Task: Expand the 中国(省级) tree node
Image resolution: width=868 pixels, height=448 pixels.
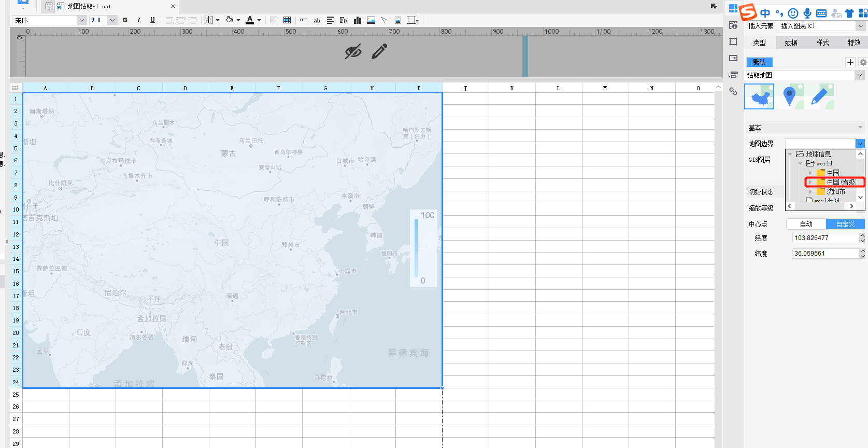Action: [x=810, y=182]
